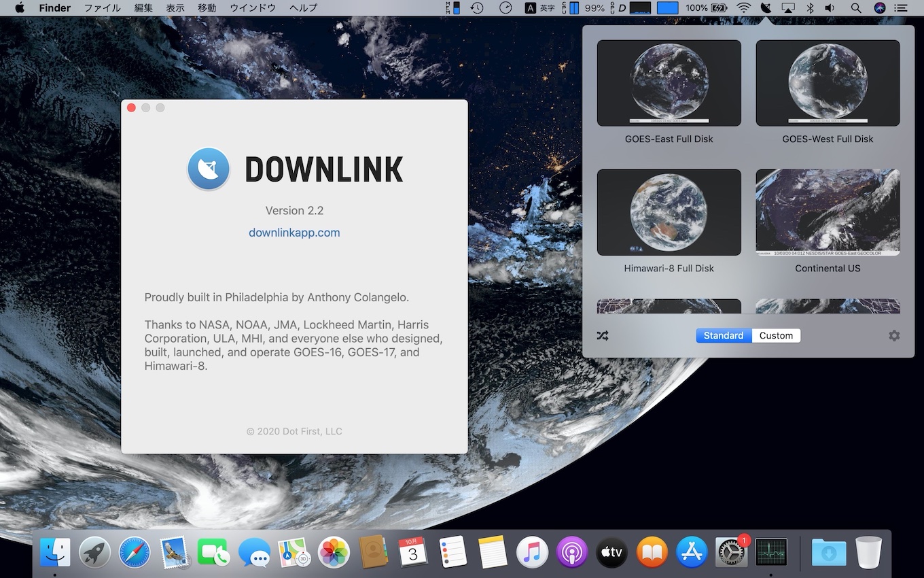Open the Finder menu

click(x=55, y=8)
